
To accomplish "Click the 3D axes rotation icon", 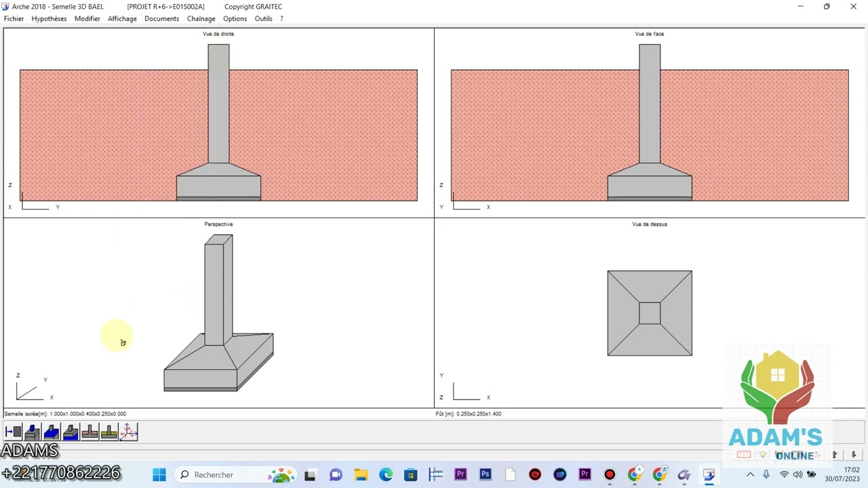I will [x=128, y=432].
